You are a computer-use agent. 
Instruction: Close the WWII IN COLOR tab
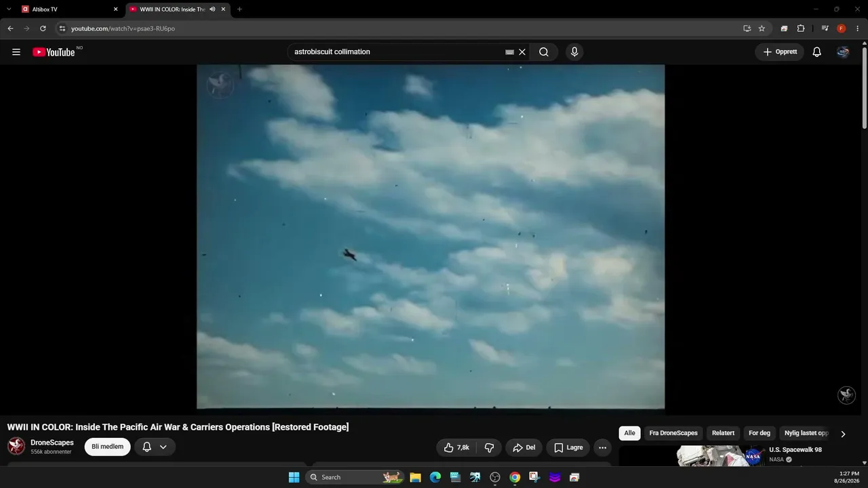coord(223,9)
